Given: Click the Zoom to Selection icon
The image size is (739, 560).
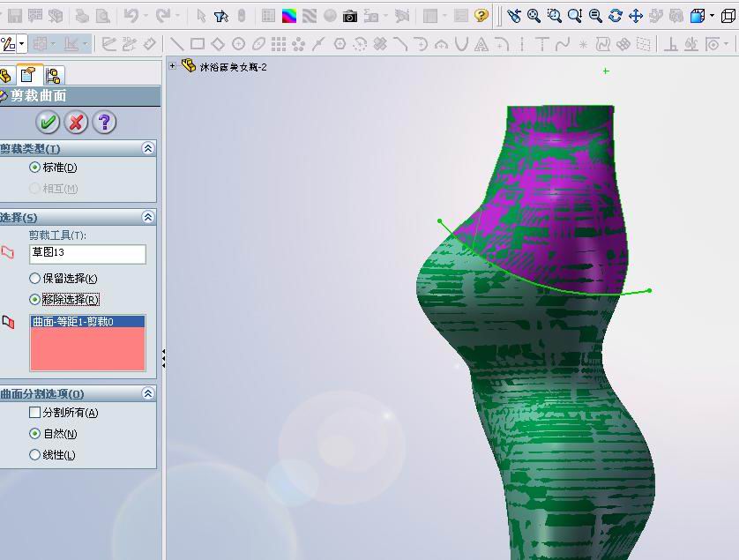Looking at the screenshot, I should click(x=595, y=16).
